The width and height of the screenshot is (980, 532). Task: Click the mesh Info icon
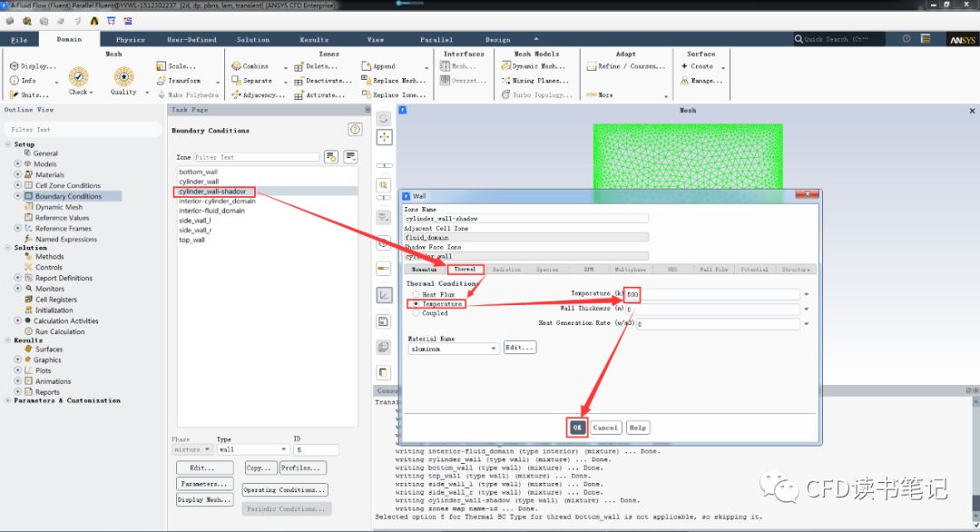click(15, 80)
